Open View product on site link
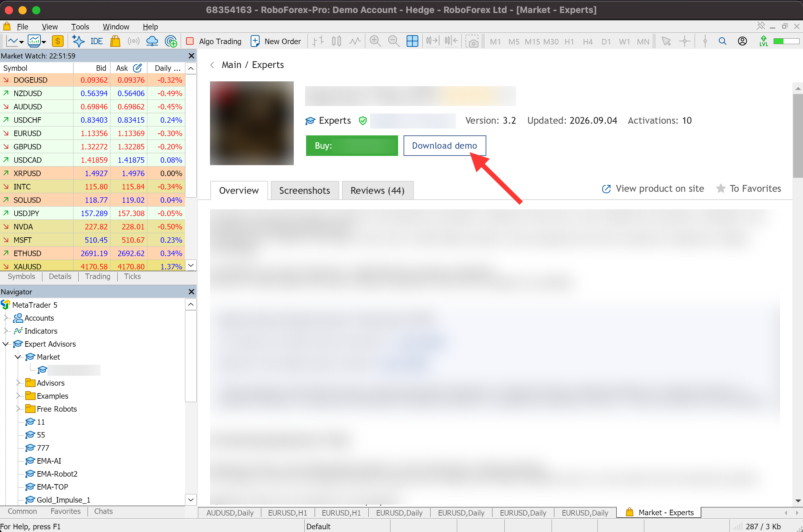 (653, 188)
